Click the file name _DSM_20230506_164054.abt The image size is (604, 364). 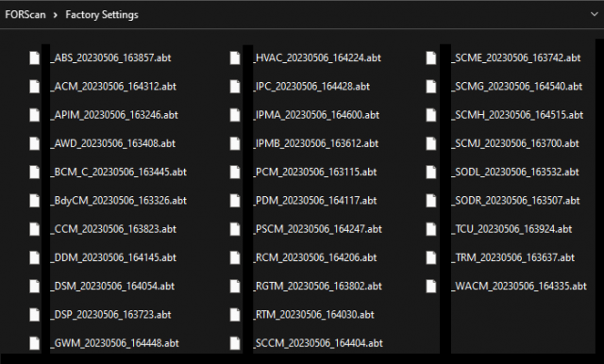[112, 286]
